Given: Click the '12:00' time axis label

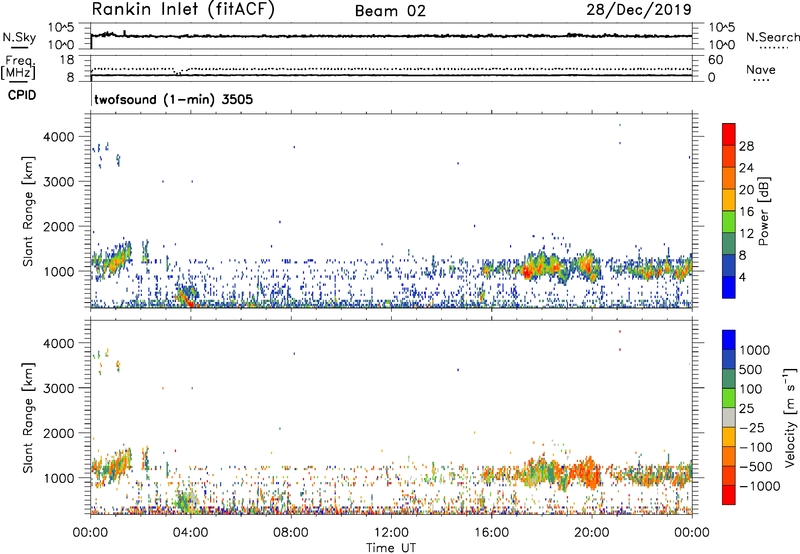Looking at the screenshot, I should coord(391,533).
